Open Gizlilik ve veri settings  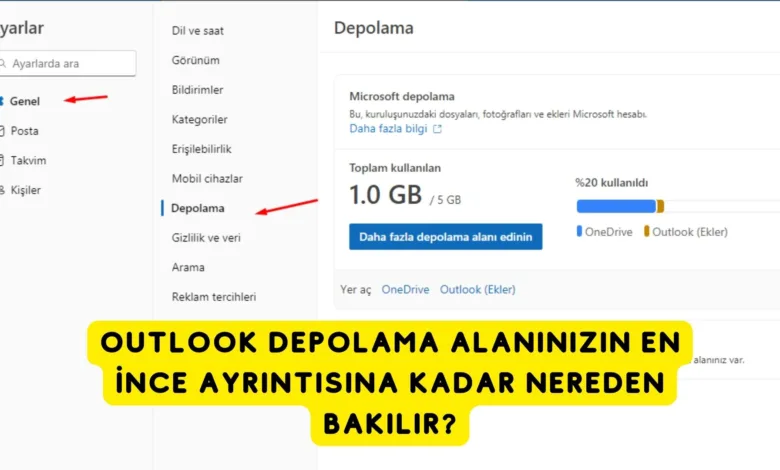pyautogui.click(x=206, y=238)
